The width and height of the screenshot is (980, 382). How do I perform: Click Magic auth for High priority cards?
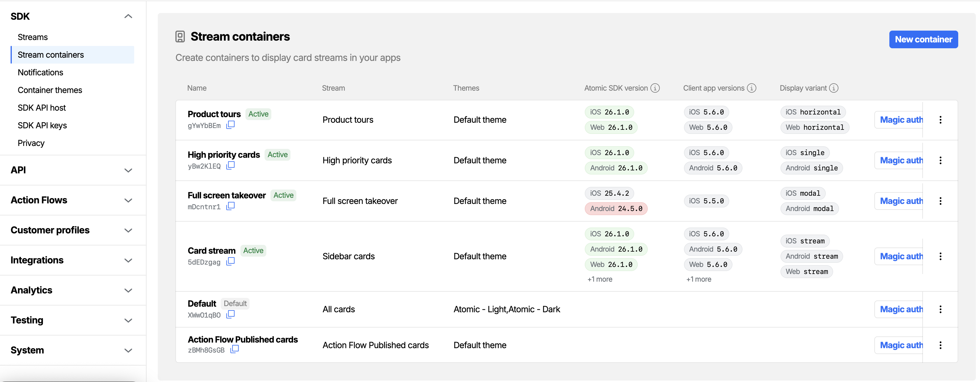tap(898, 161)
